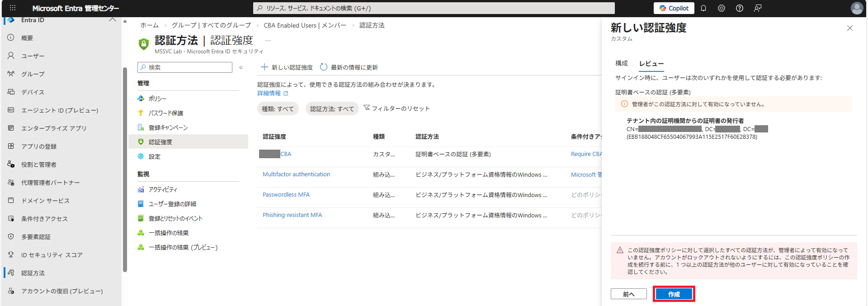The image size is (868, 306).
Task: Open グループ icon in left navigation
Action: (11, 74)
